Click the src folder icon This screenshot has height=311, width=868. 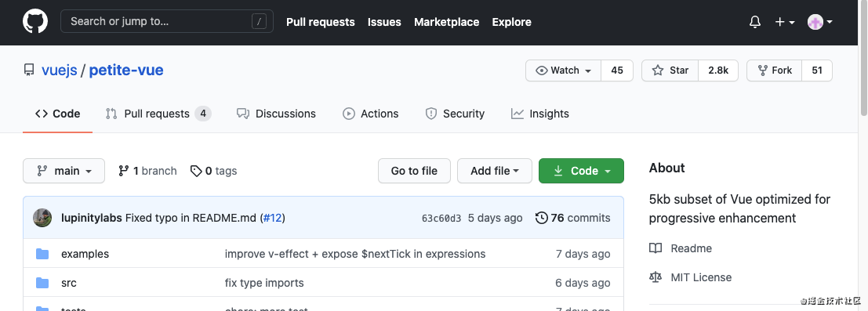pos(42,283)
